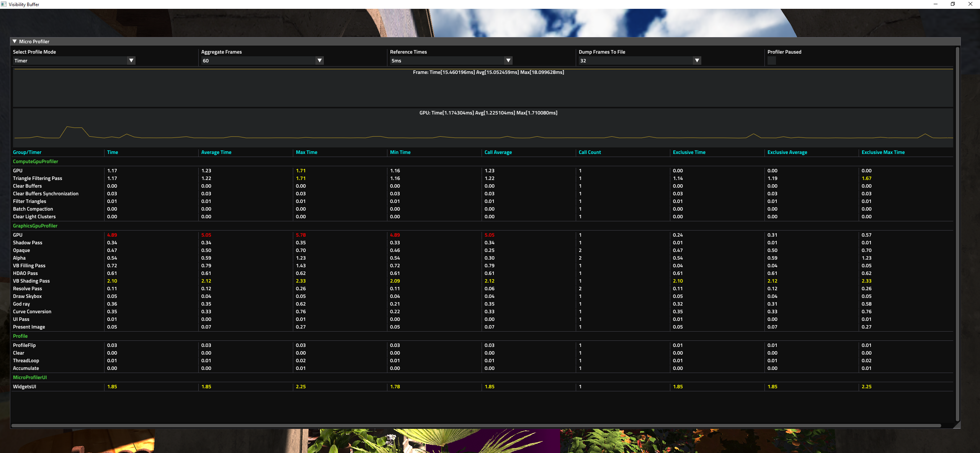This screenshot has width=980, height=453.
Task: Click the vertical scrollbar on panel right
Action: pos(957,234)
